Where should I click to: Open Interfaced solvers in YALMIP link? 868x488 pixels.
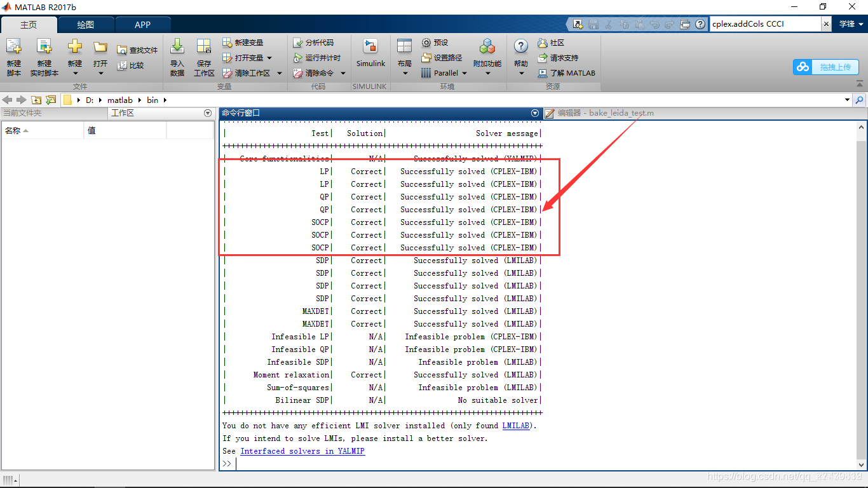click(302, 451)
